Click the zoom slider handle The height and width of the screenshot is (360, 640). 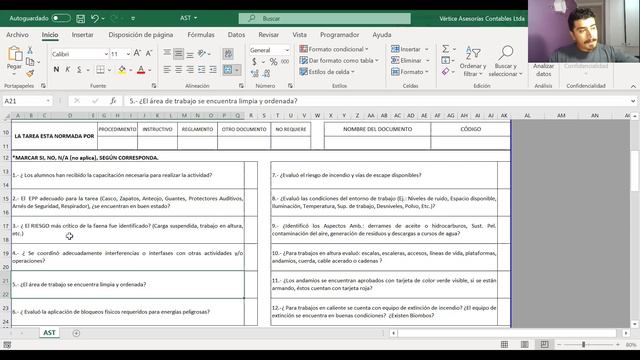pos(584,344)
